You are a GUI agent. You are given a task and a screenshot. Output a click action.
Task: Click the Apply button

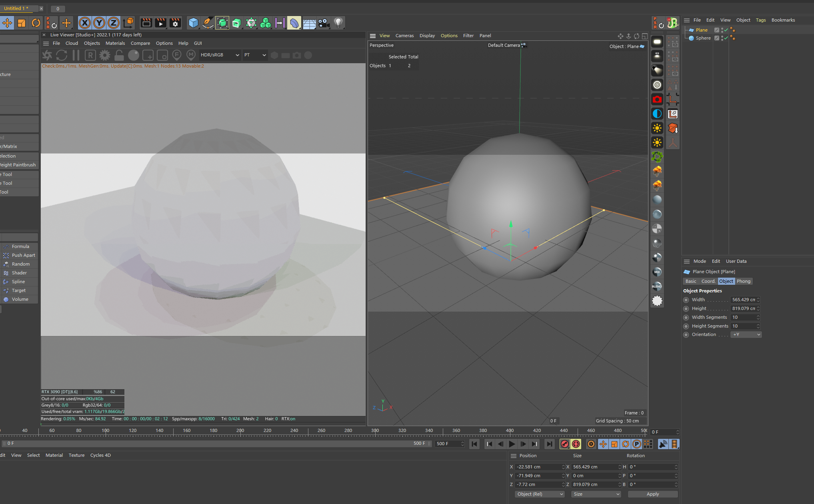(x=652, y=494)
